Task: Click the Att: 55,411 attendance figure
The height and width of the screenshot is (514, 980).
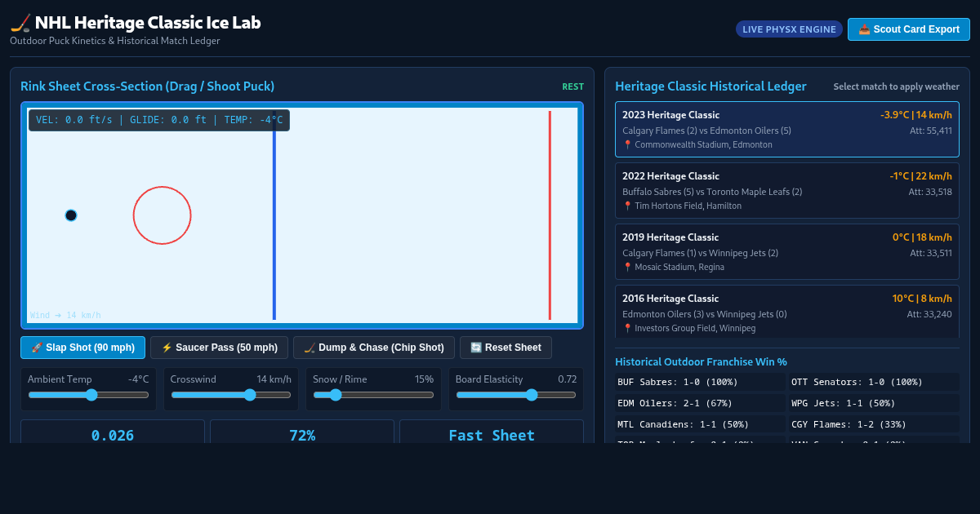Action: 931,131
